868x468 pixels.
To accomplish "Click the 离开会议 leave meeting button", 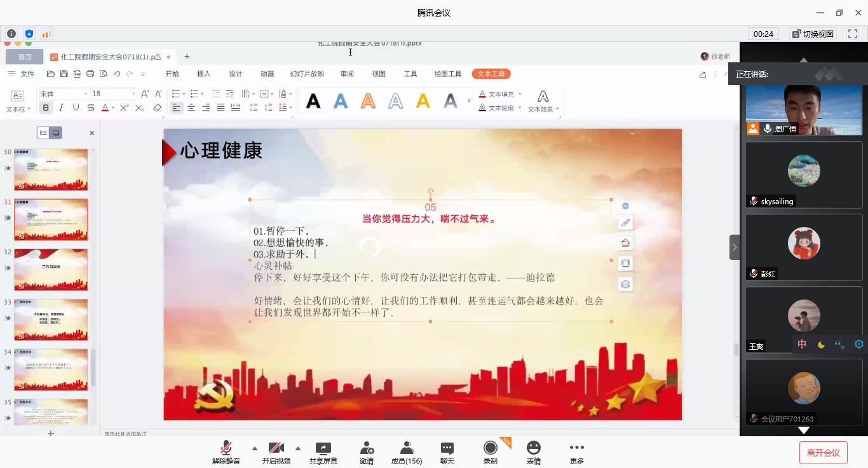I will pyautogui.click(x=823, y=453).
